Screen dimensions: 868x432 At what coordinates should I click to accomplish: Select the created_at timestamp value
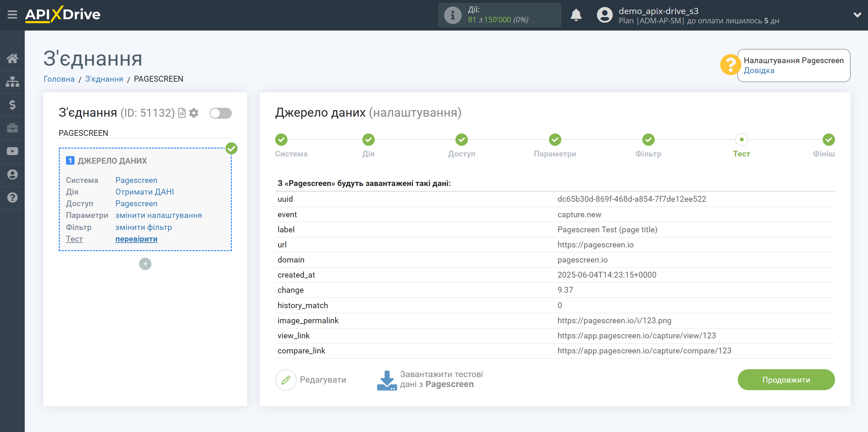(x=607, y=275)
